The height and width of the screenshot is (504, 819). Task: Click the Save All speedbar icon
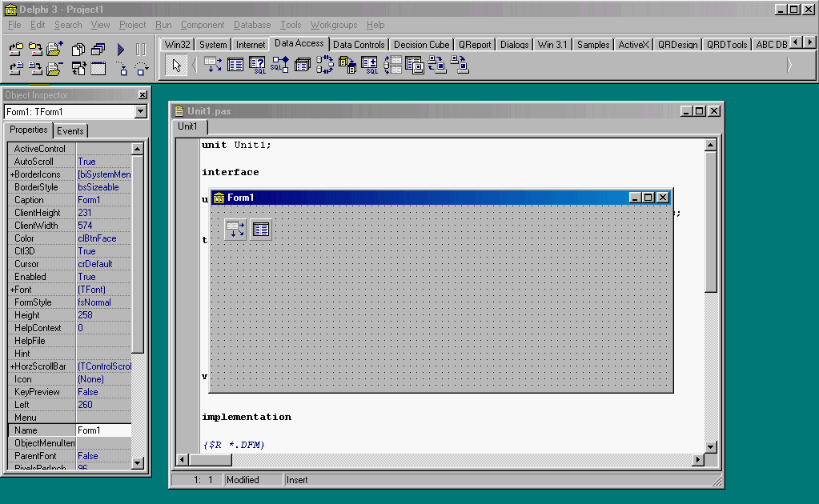35,49
